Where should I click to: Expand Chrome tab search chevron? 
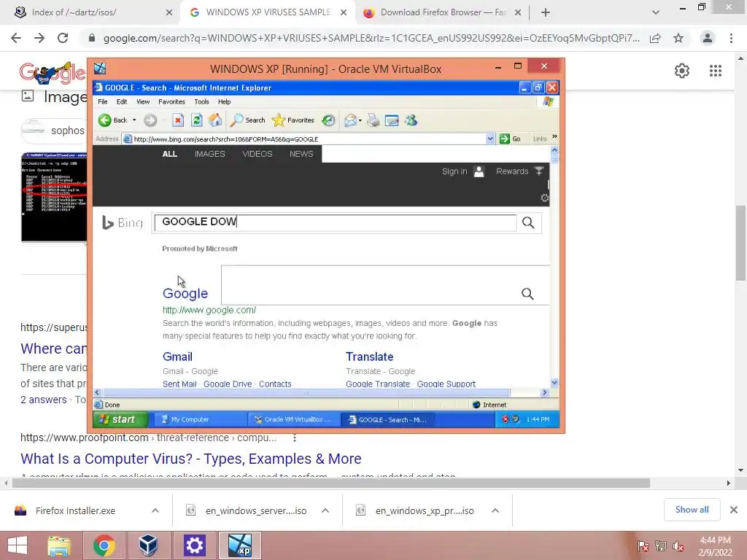656,13
